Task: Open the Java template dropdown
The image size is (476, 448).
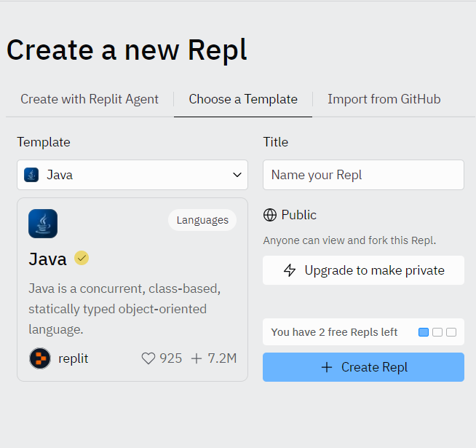Action: [132, 175]
